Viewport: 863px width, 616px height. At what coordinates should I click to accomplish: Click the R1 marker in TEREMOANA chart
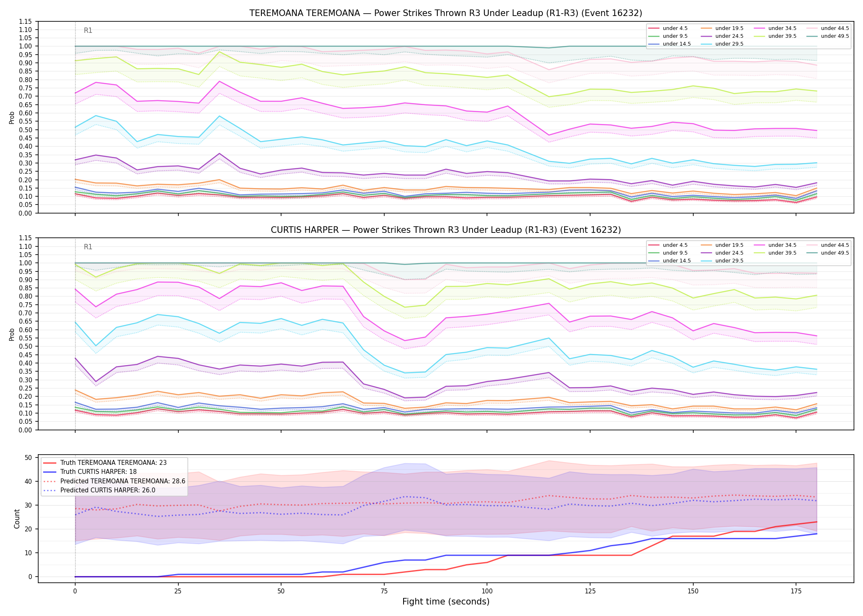(x=88, y=30)
